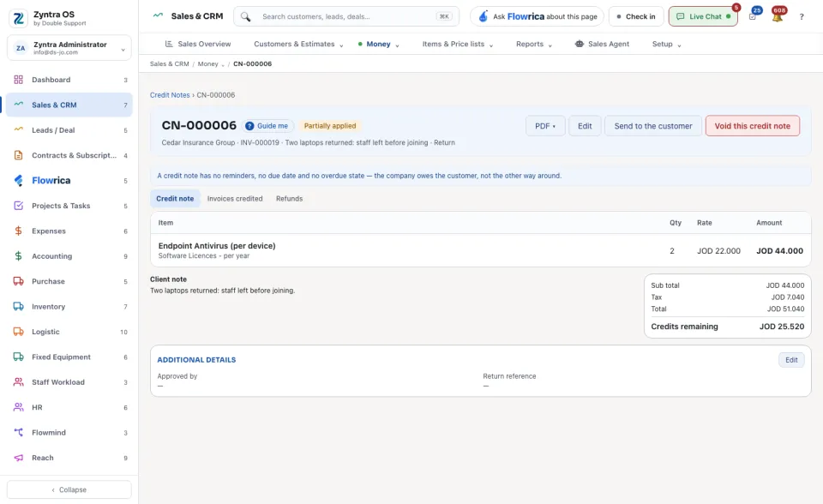Click the Staff Workload people icon

[x=18, y=382]
